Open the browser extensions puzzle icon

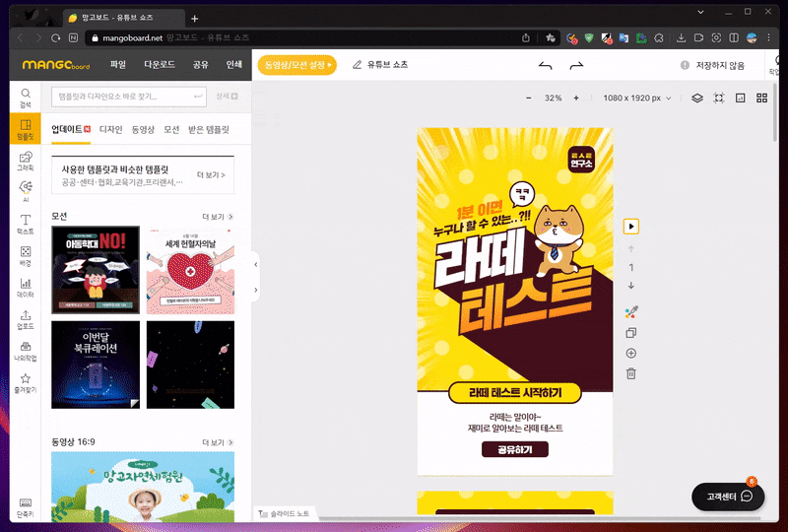[x=659, y=37]
